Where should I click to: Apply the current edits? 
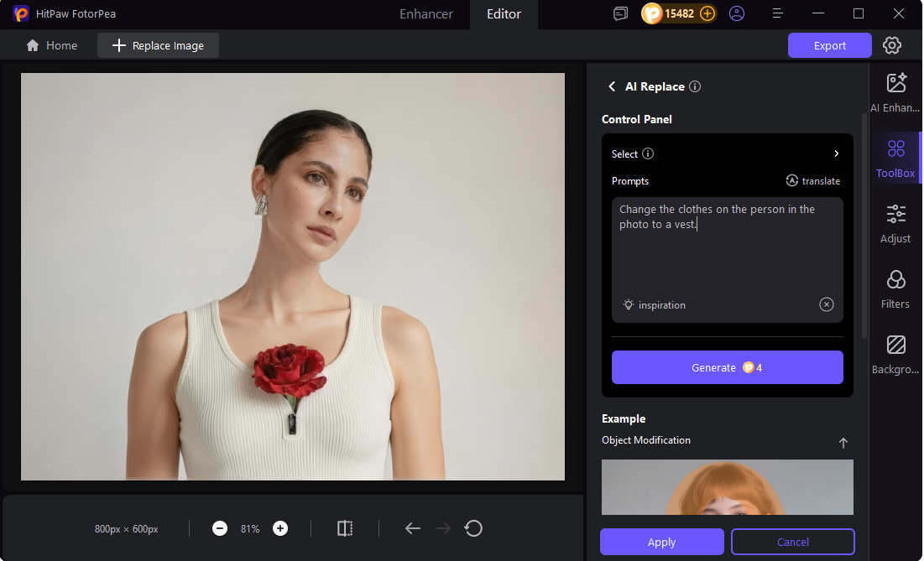click(x=661, y=542)
